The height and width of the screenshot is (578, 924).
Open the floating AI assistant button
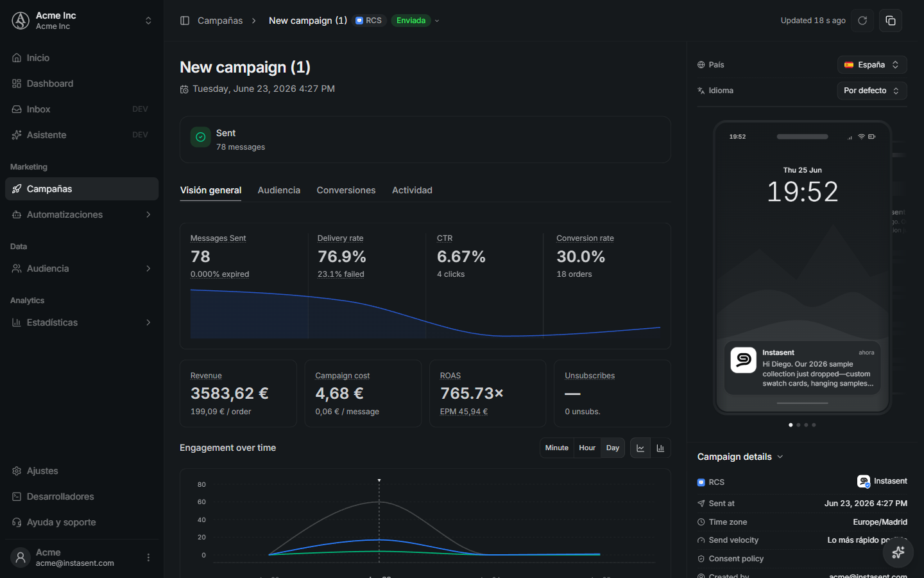coord(898,552)
